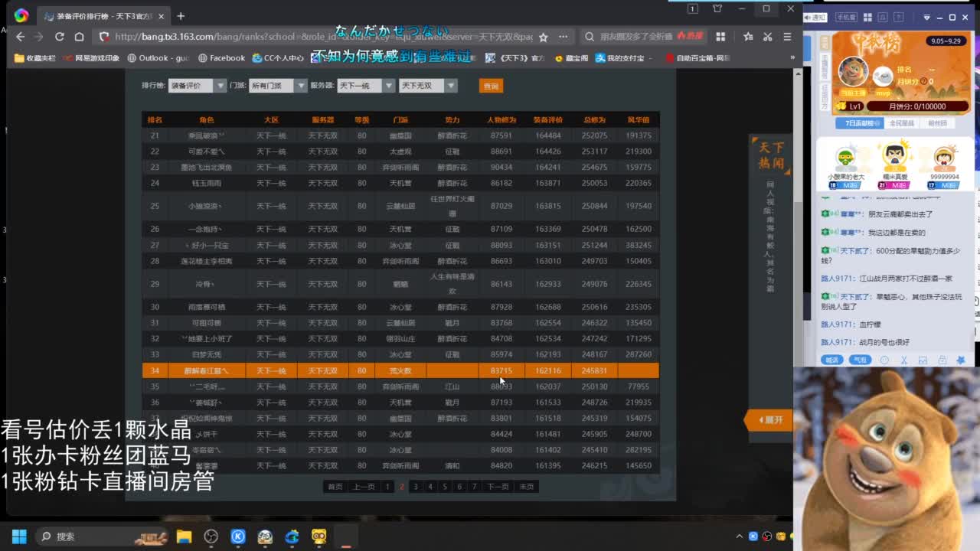Open 收藏夹栏 bookmarks folder
Image resolution: width=980 pixels, height=551 pixels.
coord(35,58)
